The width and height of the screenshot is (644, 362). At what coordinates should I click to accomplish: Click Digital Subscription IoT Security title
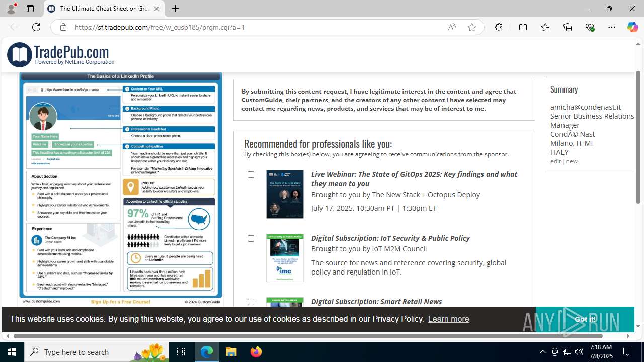point(390,238)
